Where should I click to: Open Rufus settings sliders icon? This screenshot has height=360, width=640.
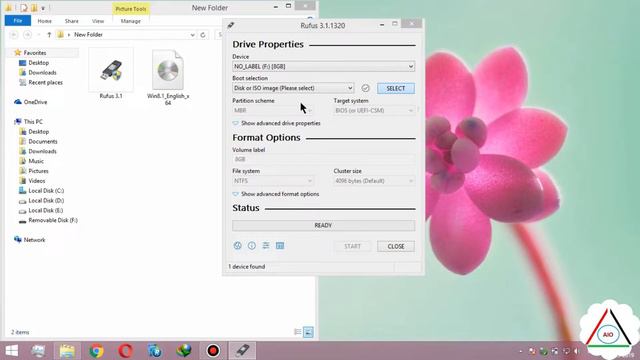[x=266, y=246]
